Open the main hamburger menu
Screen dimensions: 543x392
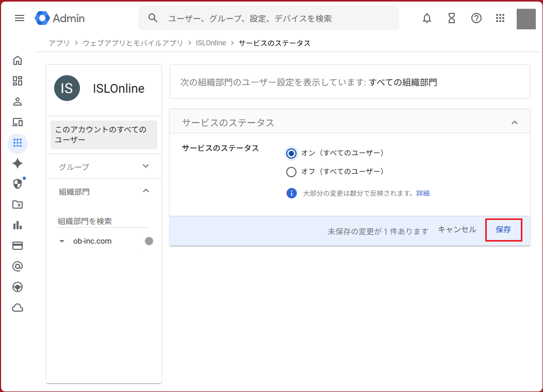tap(20, 18)
